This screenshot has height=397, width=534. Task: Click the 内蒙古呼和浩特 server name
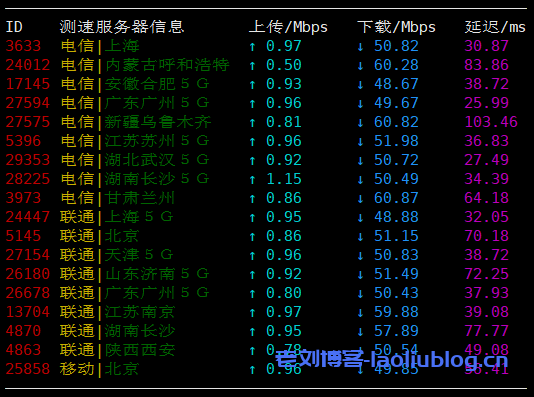pos(167,65)
